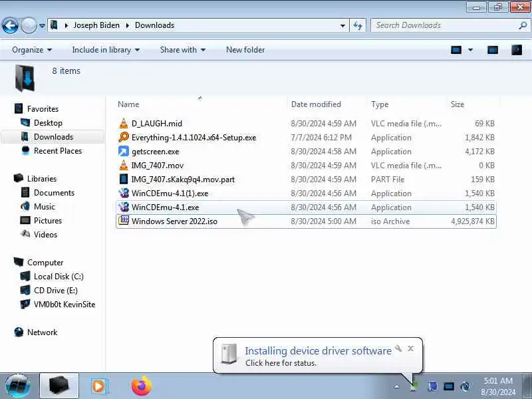Sort by Type column header

380,104
